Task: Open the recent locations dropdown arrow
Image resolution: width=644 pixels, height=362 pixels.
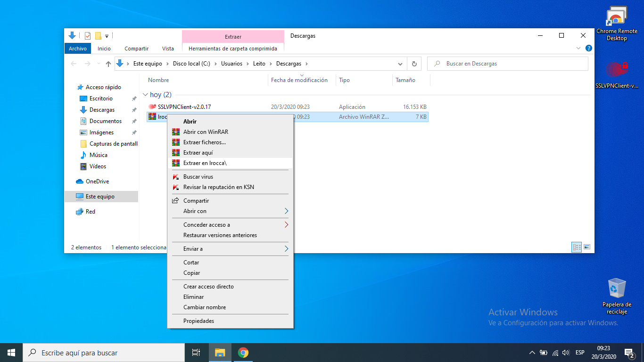Action: pyautogui.click(x=99, y=64)
